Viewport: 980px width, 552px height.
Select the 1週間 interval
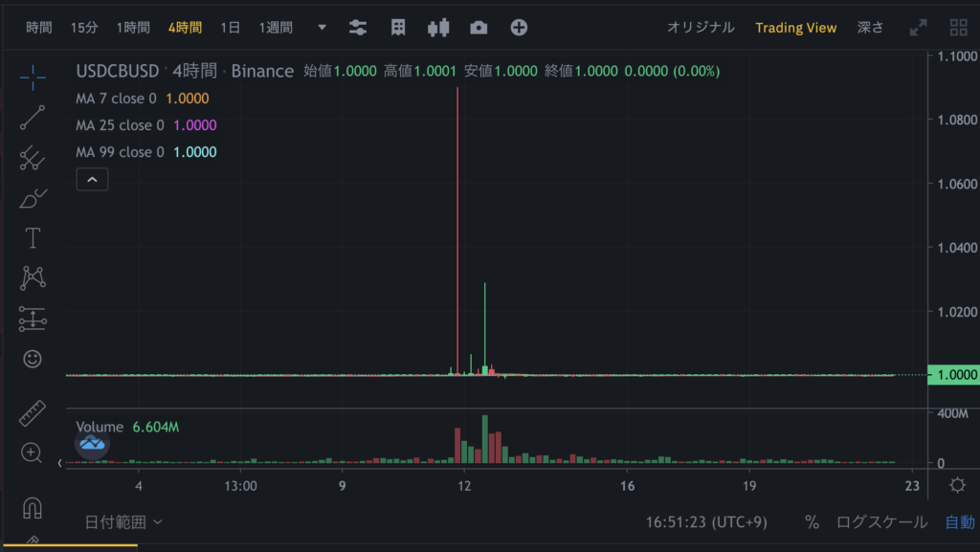[x=276, y=28]
